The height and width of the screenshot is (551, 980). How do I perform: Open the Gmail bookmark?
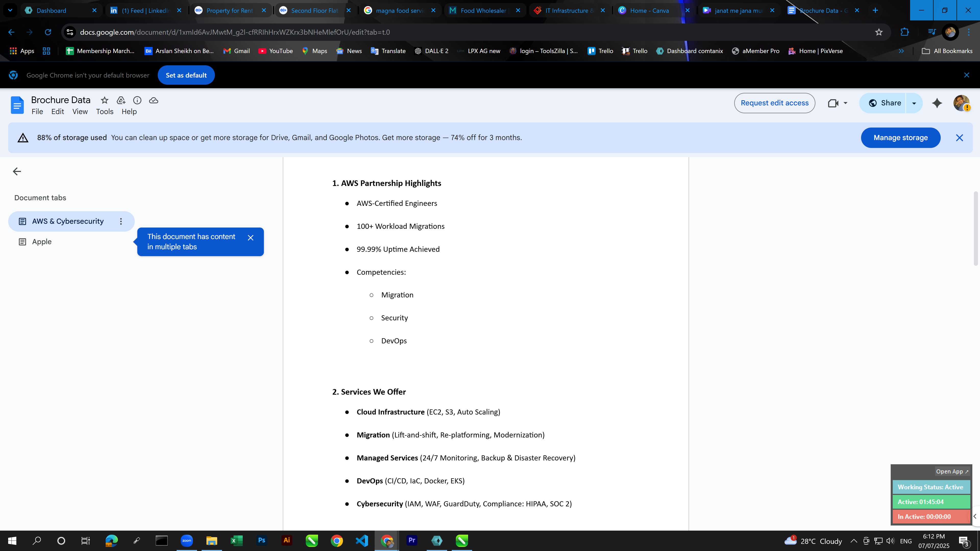click(236, 51)
